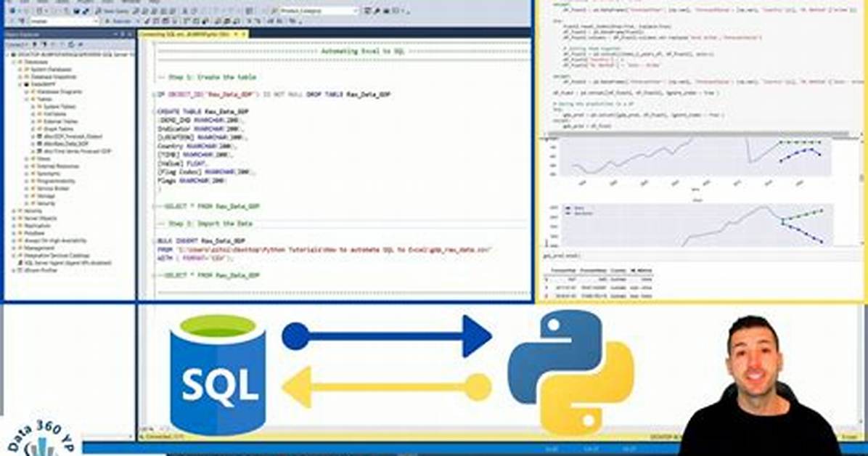868x456 pixels.
Task: Expand the Views node
Action: tap(27, 158)
